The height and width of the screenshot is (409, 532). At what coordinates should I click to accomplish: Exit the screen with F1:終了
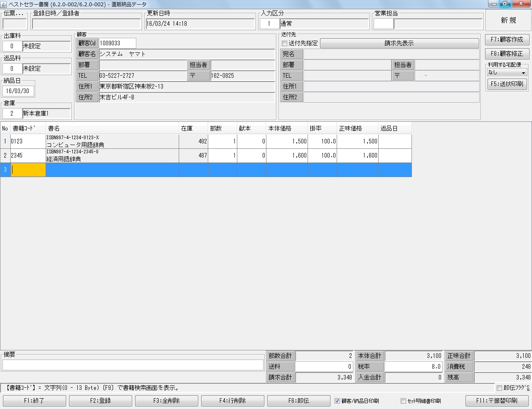click(x=34, y=401)
